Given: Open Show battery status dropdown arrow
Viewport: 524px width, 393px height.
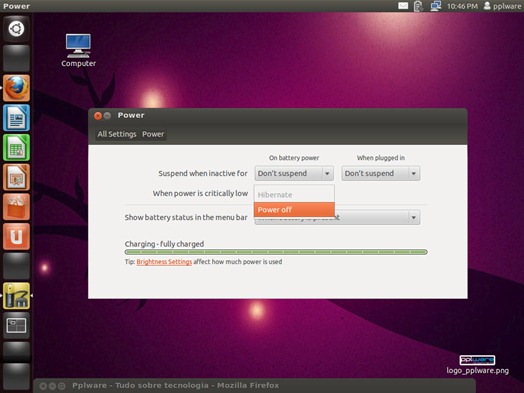Looking at the screenshot, I should [x=413, y=218].
